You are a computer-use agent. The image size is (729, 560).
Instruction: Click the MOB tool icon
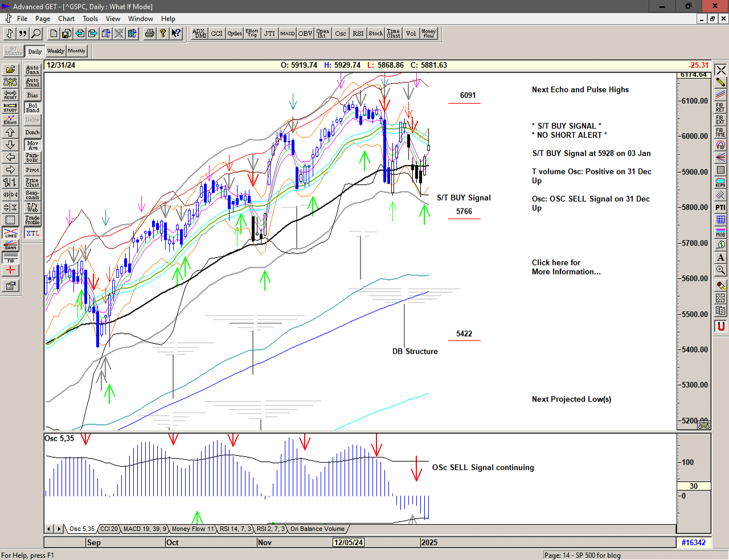pyautogui.click(x=720, y=232)
